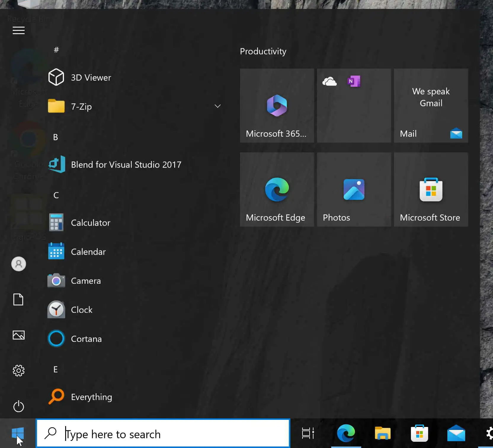Viewport: 493px width, 448px height.
Task: Open Pictures from the Start sidebar
Action: pos(19,335)
